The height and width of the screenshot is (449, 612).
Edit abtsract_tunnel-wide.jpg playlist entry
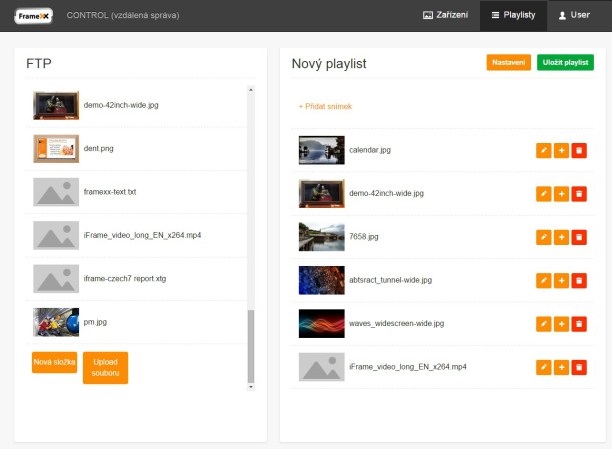(x=544, y=280)
